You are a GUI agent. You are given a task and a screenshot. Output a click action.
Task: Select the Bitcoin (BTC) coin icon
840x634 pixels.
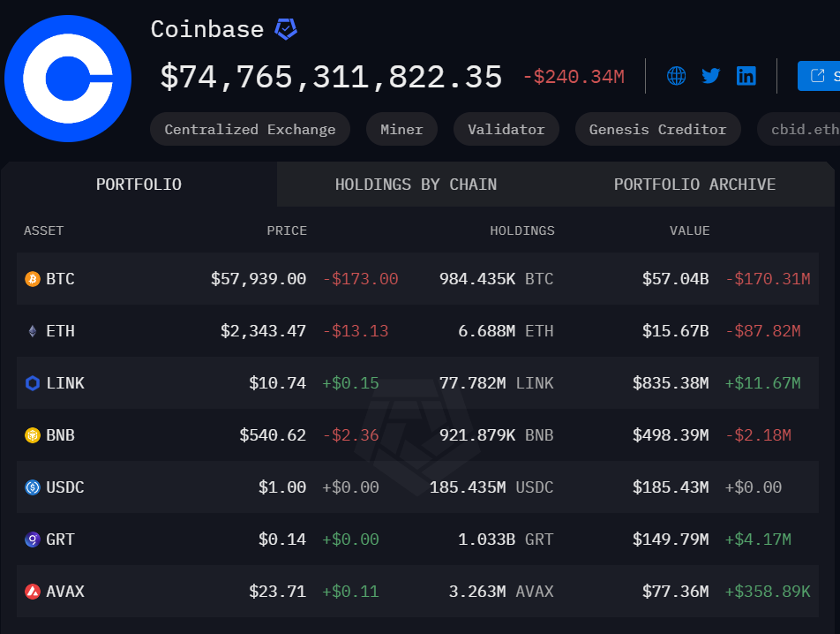click(31, 278)
